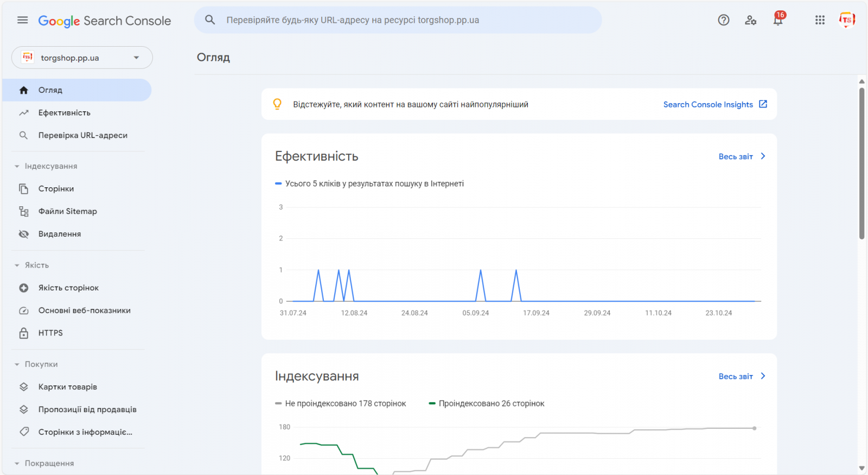Viewport: 868px width, 475px height.
Task: Open the torgshop.pp.ua property dropdown
Action: 82,58
